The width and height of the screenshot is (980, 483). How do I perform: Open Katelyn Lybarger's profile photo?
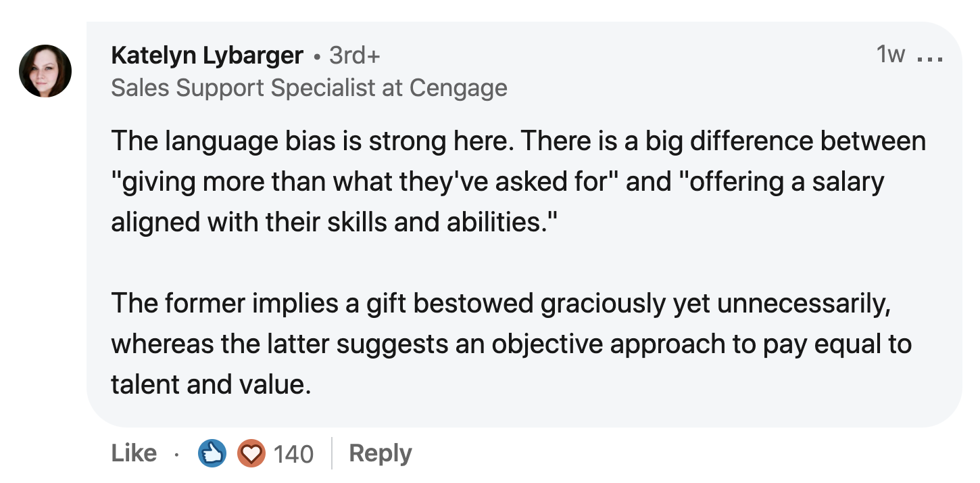pyautogui.click(x=45, y=71)
